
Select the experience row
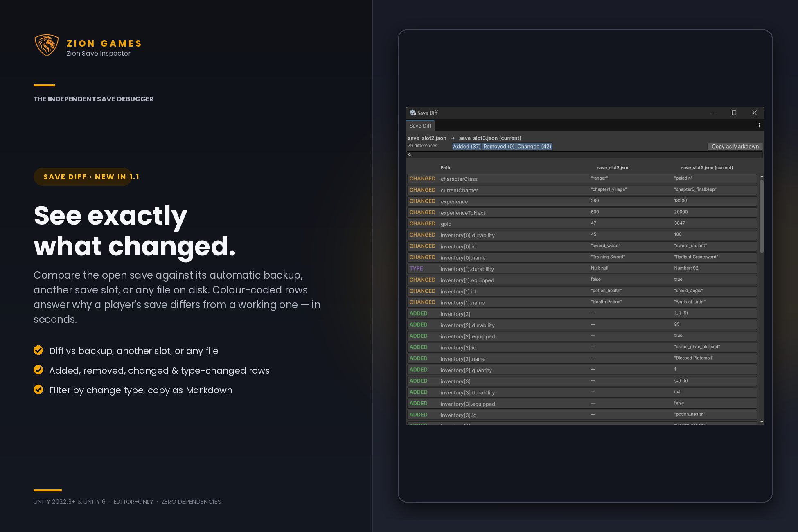pos(582,201)
